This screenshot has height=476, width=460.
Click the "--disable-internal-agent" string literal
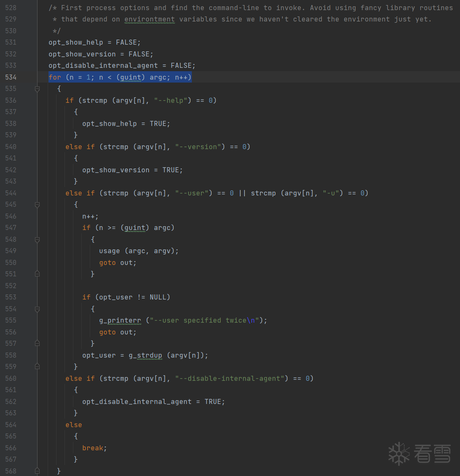click(x=229, y=379)
